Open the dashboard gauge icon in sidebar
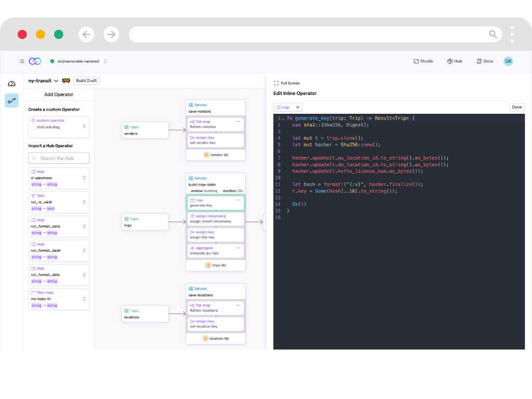The height and width of the screenshot is (399, 532). coord(11,84)
